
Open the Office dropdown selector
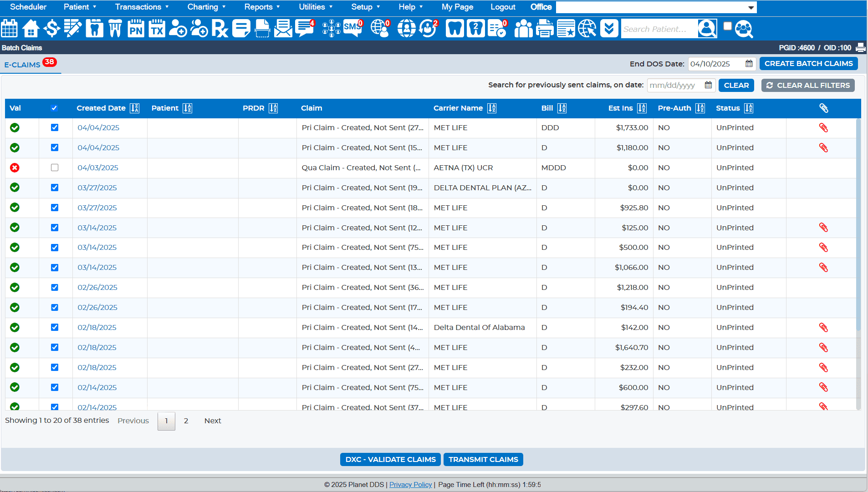[656, 7]
